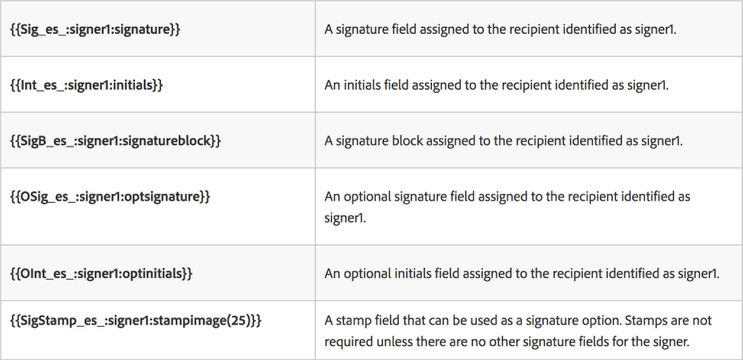This screenshot has width=743, height=360.
Task: Click the {{SigB_es_:signer1:signatureblock}} tag
Action: point(115,141)
